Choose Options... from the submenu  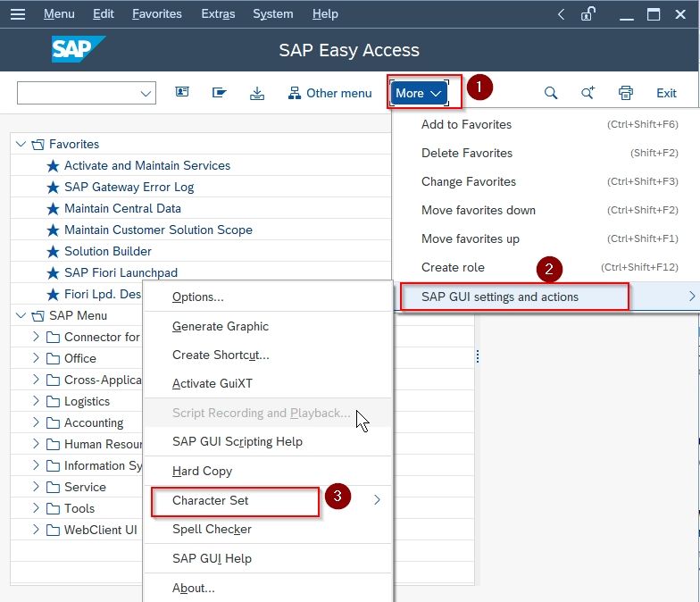(x=268, y=297)
